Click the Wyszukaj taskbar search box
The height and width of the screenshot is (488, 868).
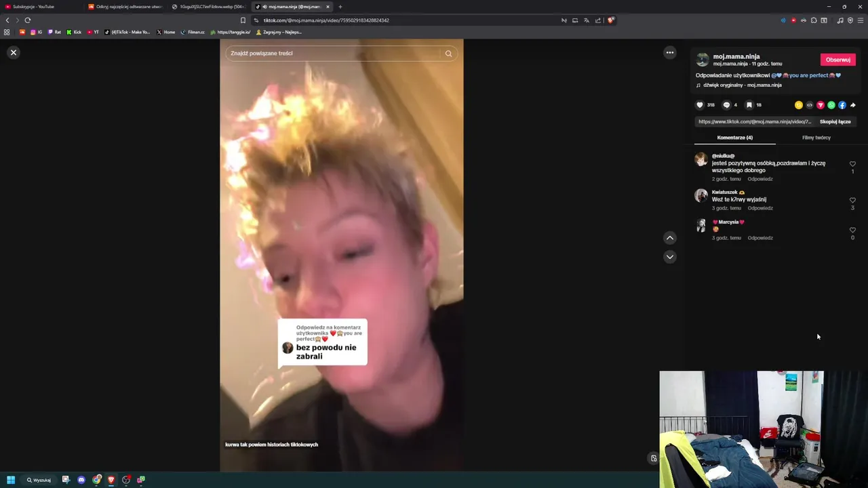coord(39,480)
